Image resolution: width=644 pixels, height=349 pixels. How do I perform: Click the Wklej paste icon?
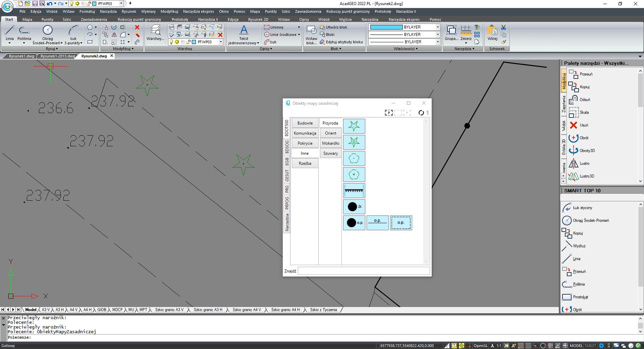[x=492, y=33]
